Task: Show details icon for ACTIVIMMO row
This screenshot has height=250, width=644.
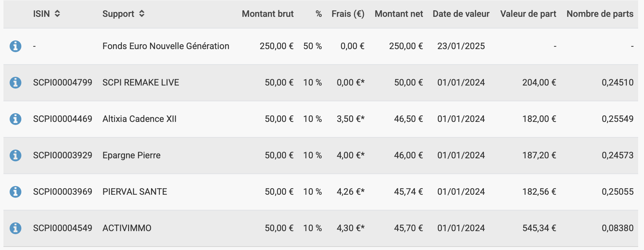Action: pos(15,228)
